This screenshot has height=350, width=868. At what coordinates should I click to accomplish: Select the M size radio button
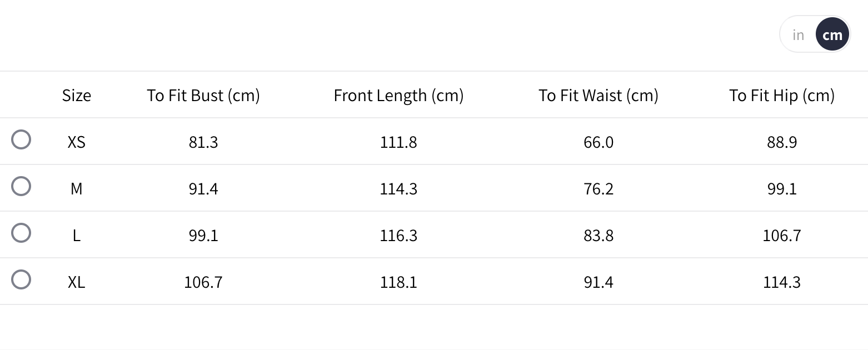21,186
